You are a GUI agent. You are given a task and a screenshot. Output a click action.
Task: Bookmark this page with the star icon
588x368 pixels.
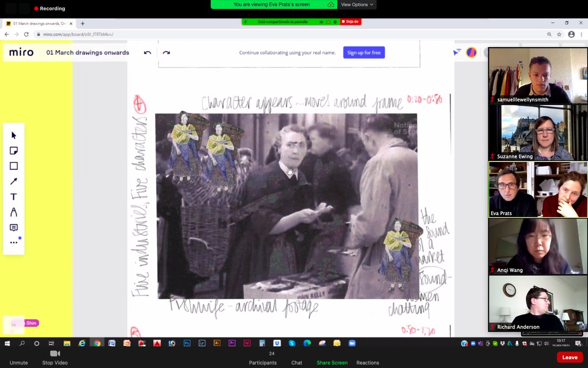(560, 34)
